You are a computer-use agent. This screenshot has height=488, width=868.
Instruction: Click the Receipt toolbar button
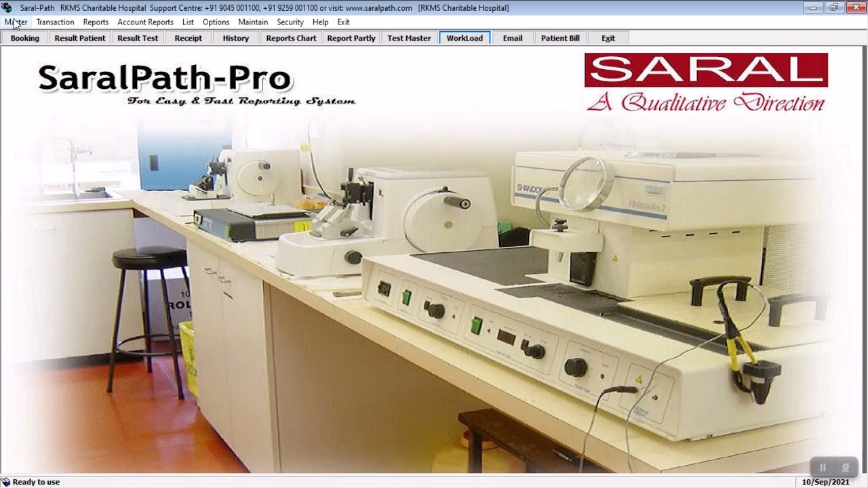tap(189, 38)
